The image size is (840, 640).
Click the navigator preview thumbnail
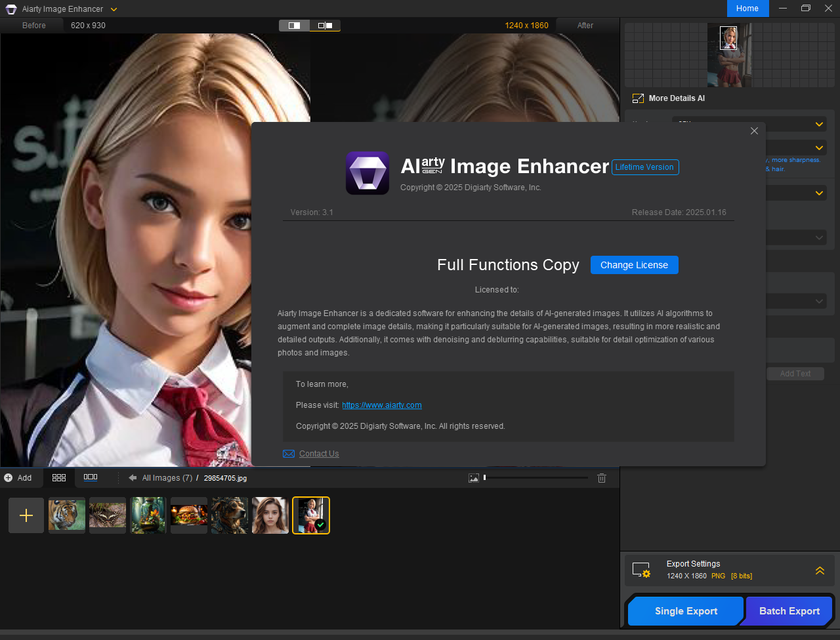pos(729,55)
